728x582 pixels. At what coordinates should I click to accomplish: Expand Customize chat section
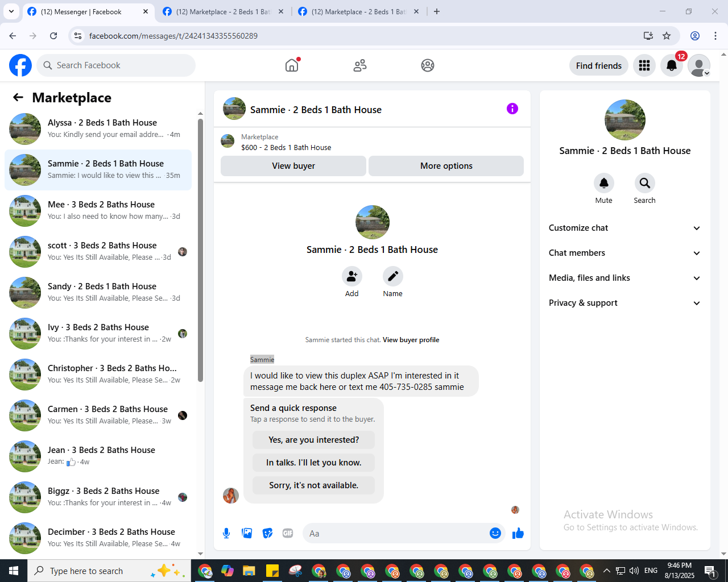point(624,228)
